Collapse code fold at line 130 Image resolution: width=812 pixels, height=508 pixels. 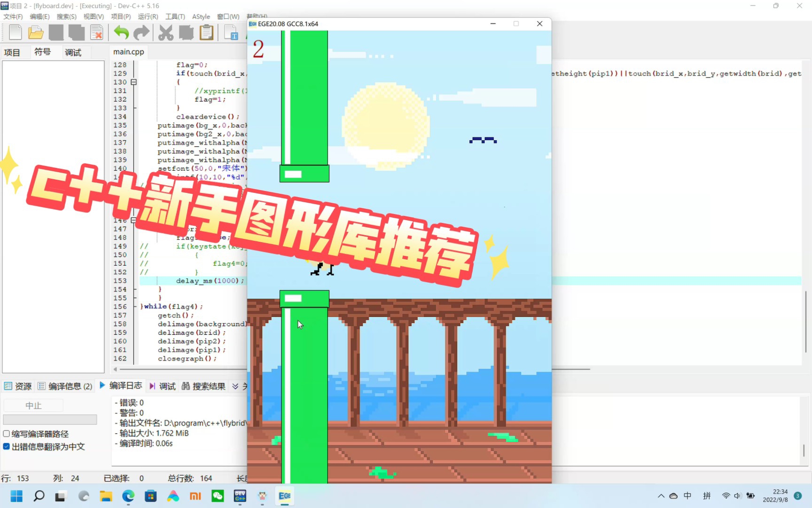click(x=134, y=82)
